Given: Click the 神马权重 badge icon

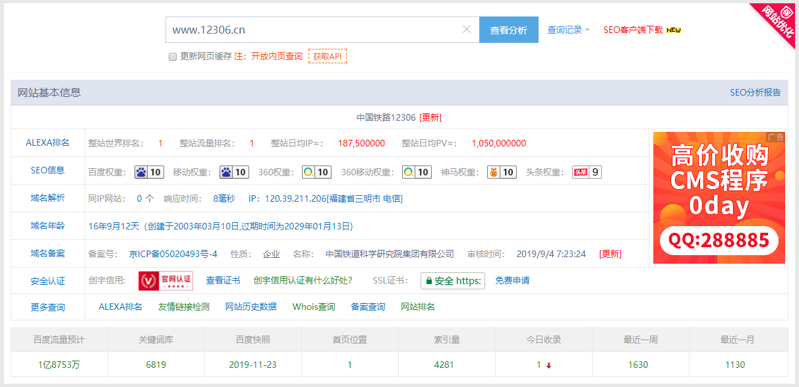Looking at the screenshot, I should click(x=502, y=172).
